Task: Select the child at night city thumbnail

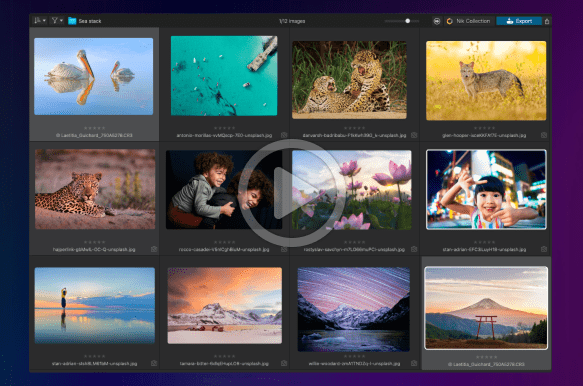Action: (486, 190)
